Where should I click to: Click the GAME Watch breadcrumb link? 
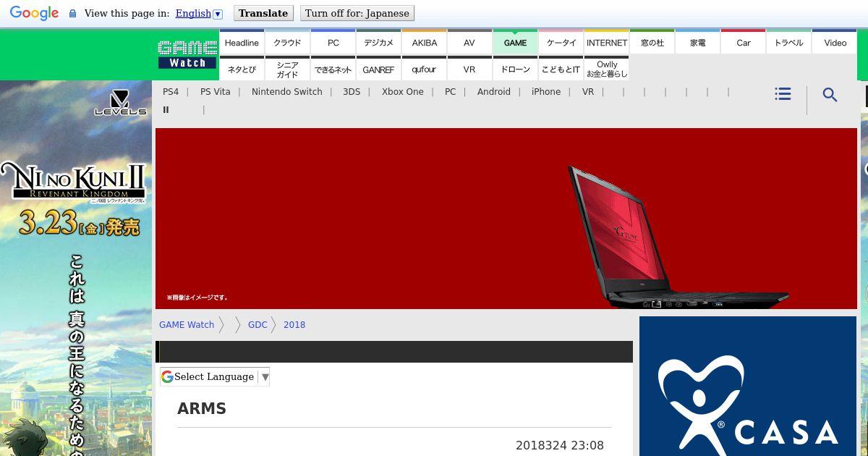pyautogui.click(x=187, y=325)
